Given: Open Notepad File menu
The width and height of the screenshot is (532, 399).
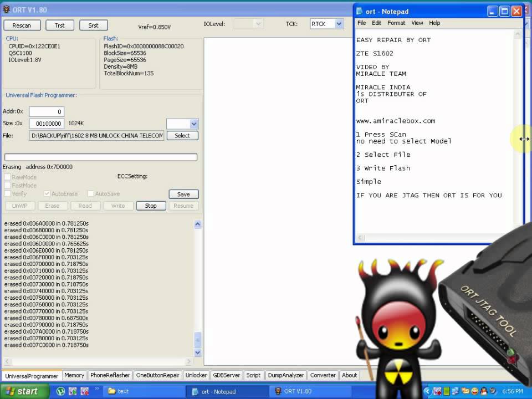Looking at the screenshot, I should coord(362,23).
